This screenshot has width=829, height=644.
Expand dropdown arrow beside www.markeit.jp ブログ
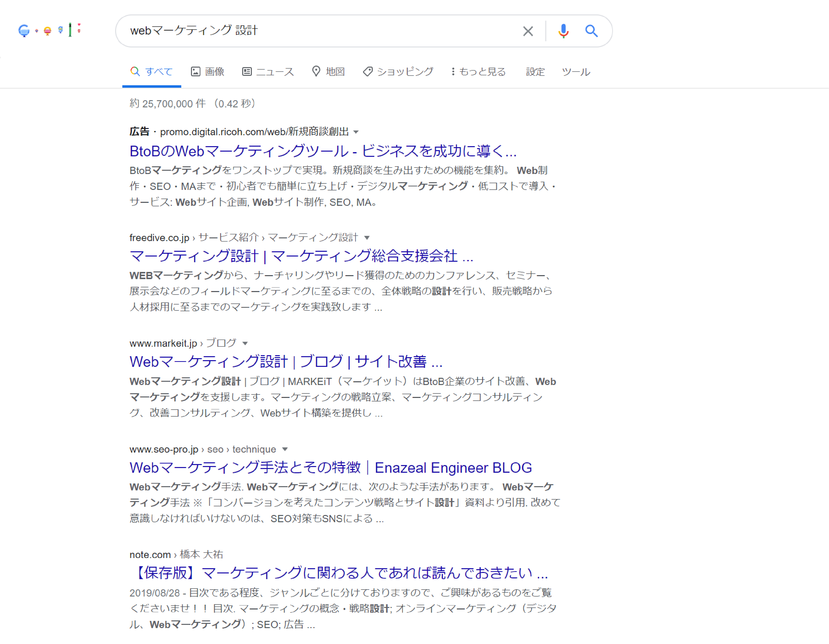[x=245, y=343]
